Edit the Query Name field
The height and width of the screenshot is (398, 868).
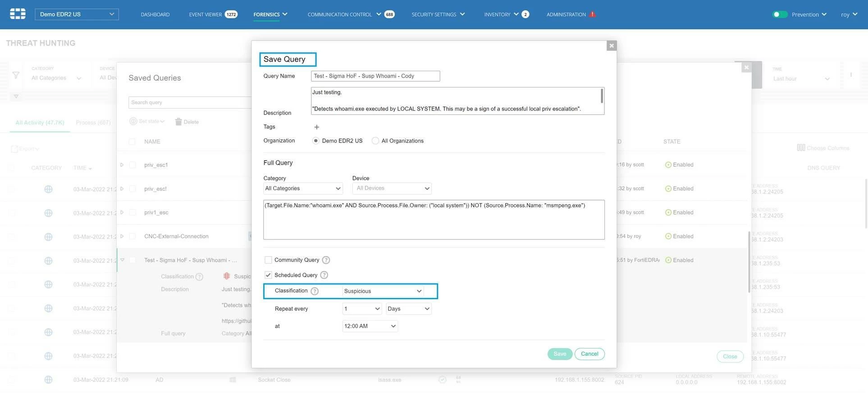coord(375,76)
